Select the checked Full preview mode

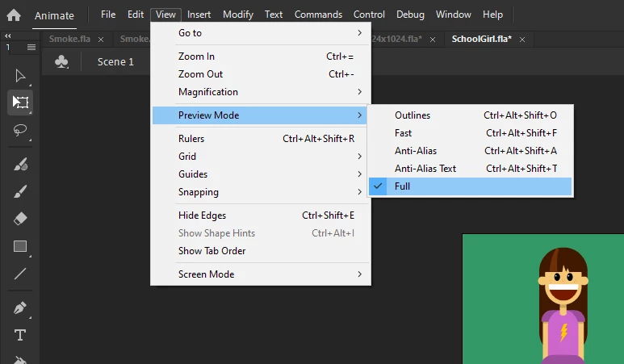[471, 186]
